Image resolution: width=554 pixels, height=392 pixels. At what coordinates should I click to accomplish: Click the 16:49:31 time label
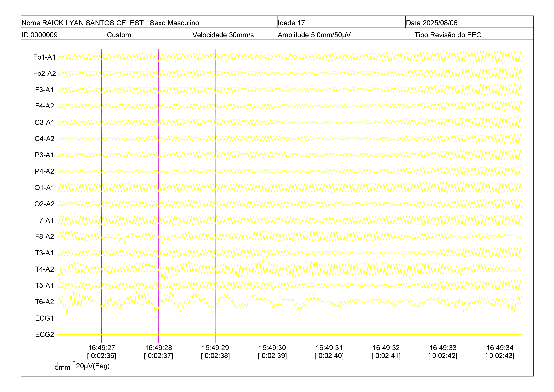point(329,348)
